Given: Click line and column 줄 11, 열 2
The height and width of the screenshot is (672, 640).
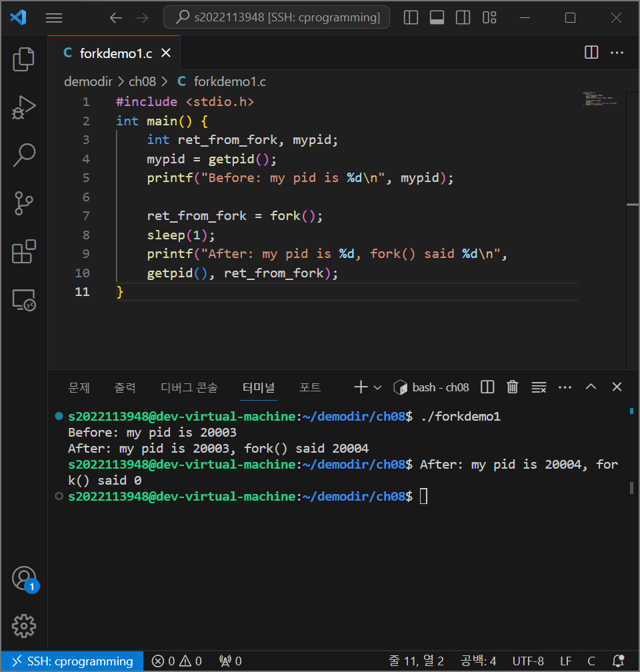Looking at the screenshot, I should [416, 661].
